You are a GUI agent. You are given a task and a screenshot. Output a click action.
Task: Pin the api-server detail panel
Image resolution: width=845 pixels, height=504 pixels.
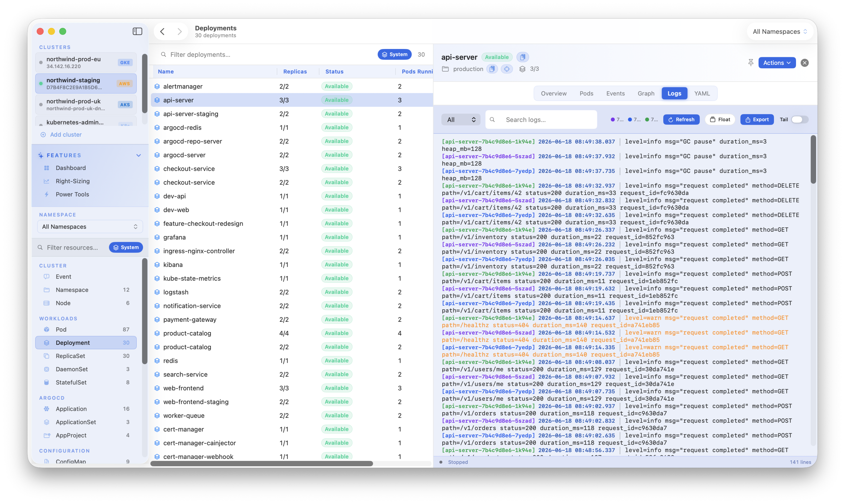(751, 63)
